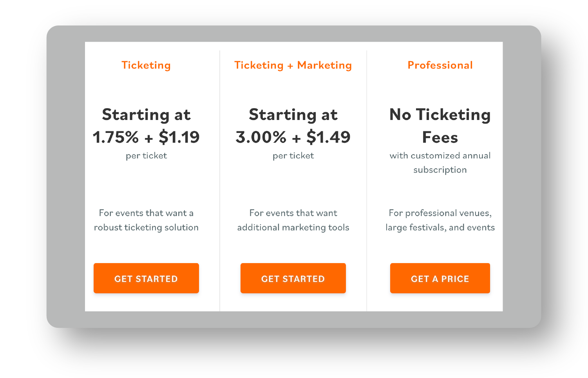The height and width of the screenshot is (378, 588).
Task: Select the orange Ticketing plan heading
Action: click(146, 65)
